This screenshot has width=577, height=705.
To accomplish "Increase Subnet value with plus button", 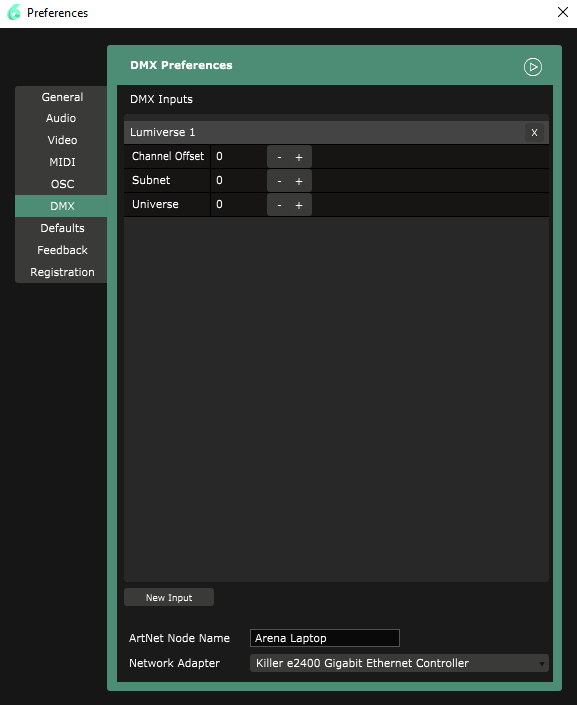I will (x=299, y=181).
